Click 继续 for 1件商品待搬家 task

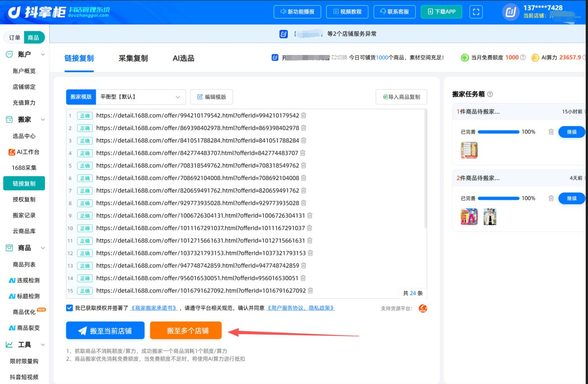click(572, 132)
